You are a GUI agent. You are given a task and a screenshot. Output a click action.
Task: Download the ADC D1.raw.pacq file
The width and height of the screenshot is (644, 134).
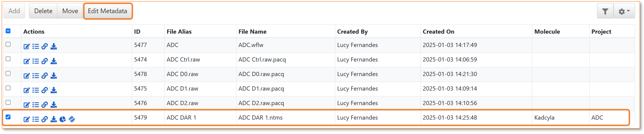click(x=54, y=90)
